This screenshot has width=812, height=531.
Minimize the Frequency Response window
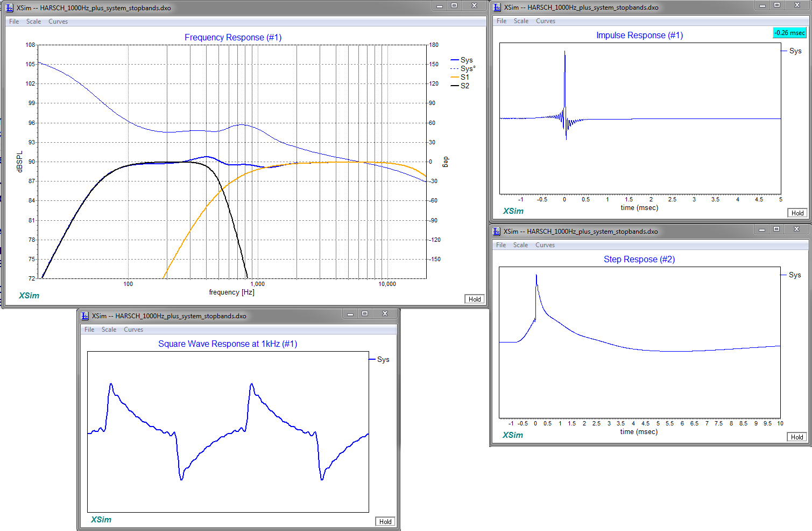440,6
